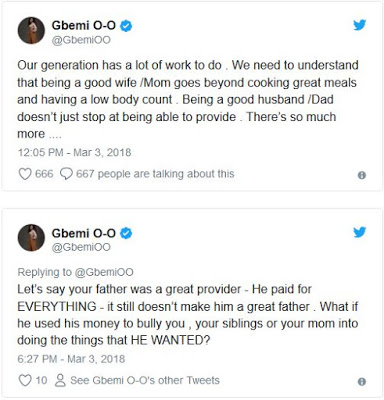Click See Gbemi O-O's other Tweets

click(145, 380)
